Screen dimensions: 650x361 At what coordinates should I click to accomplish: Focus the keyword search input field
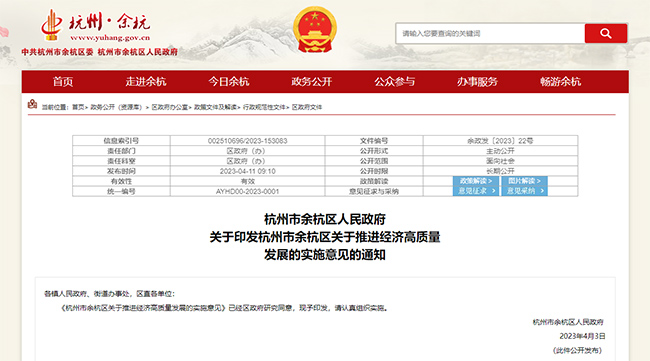pyautogui.click(x=490, y=34)
